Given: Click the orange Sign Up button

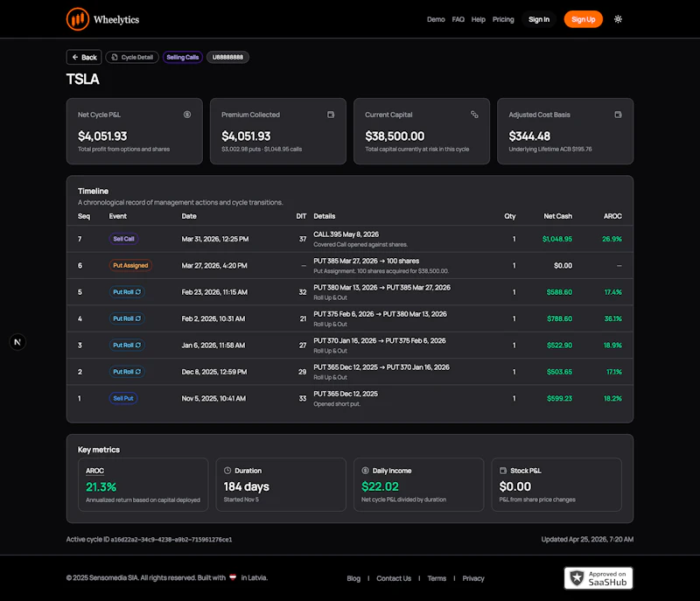Looking at the screenshot, I should point(583,19).
